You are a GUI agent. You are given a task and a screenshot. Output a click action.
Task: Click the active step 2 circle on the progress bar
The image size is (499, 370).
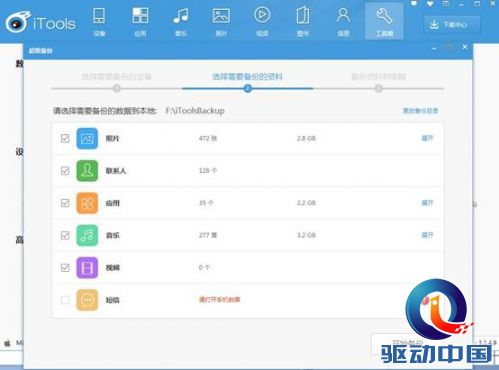[247, 89]
